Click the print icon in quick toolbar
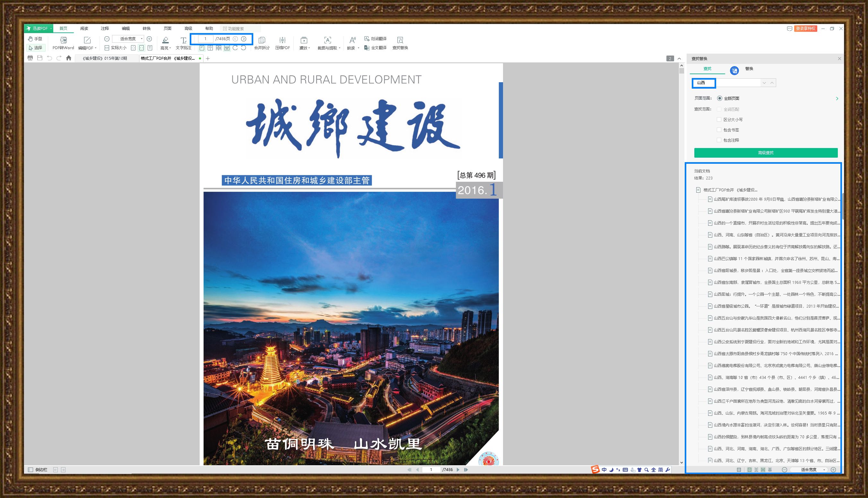Viewport: 868px width, 498px height. (30, 58)
